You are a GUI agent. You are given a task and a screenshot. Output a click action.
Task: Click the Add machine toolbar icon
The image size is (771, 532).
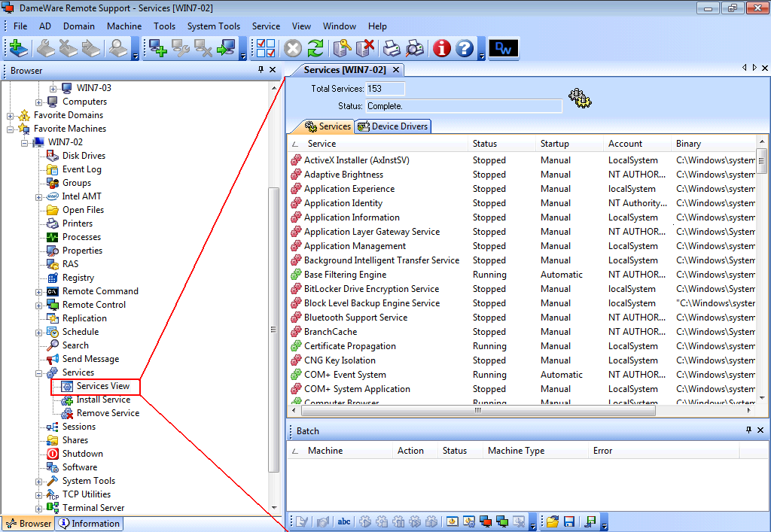point(158,48)
